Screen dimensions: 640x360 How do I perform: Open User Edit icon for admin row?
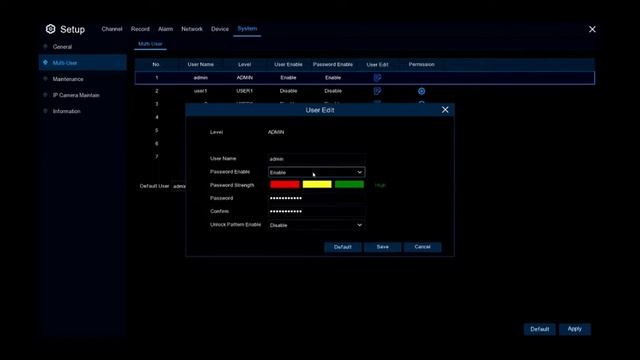377,78
